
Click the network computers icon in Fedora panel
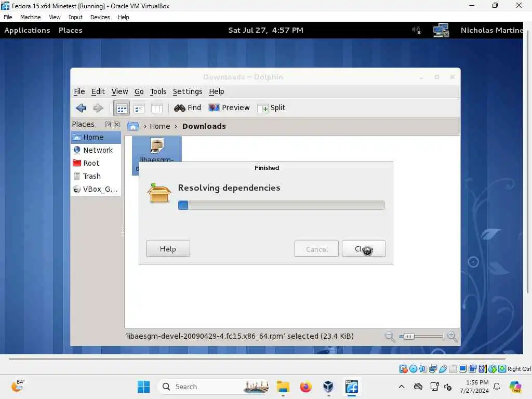pos(441,30)
